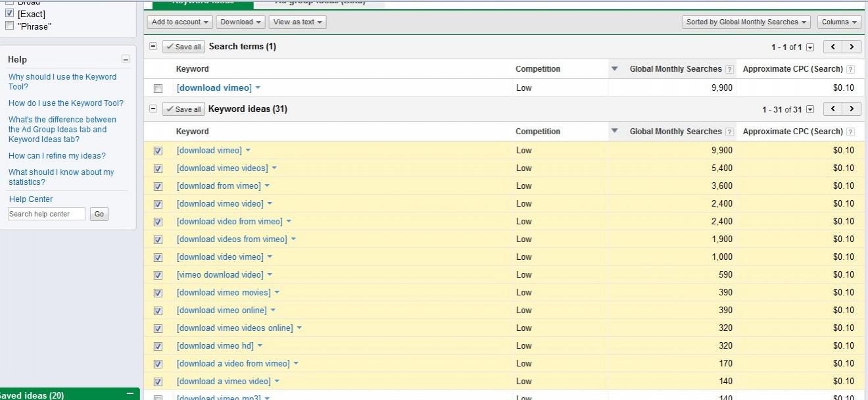This screenshot has width=868, height=400.
Task: Collapse the Keyword ideas section
Action: (x=153, y=109)
